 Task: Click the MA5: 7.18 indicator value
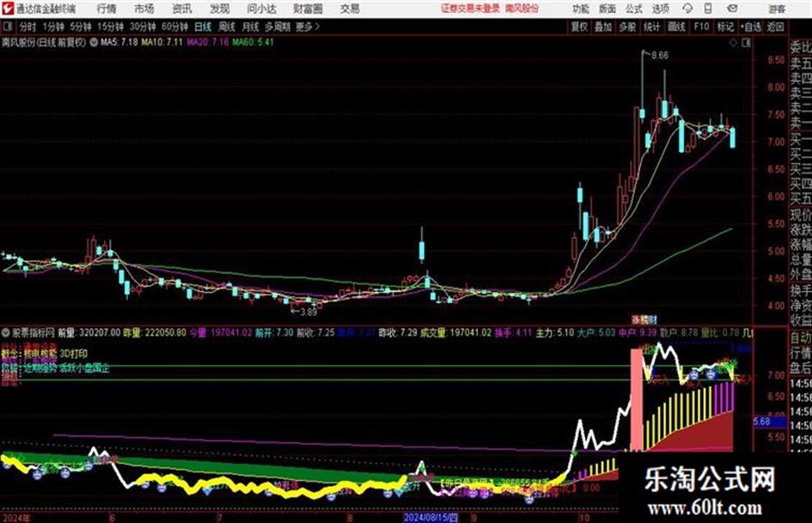pos(119,42)
